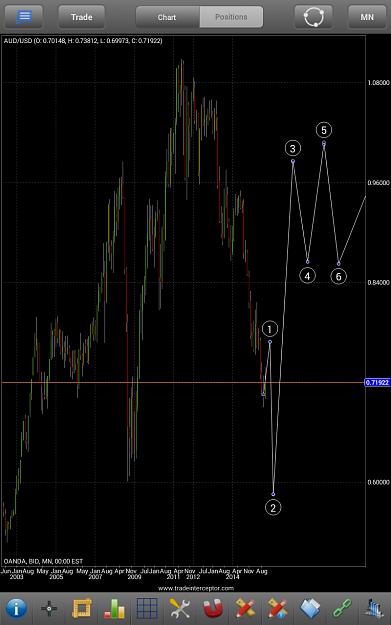Select wave point marker 6
391x625 pixels.
[338, 276]
